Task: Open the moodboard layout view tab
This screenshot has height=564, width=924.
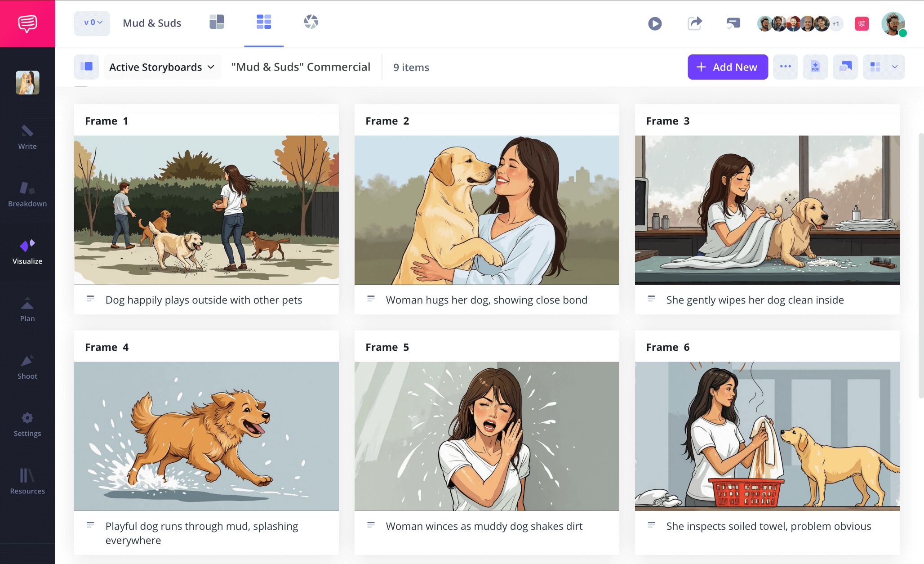Action: (x=217, y=22)
